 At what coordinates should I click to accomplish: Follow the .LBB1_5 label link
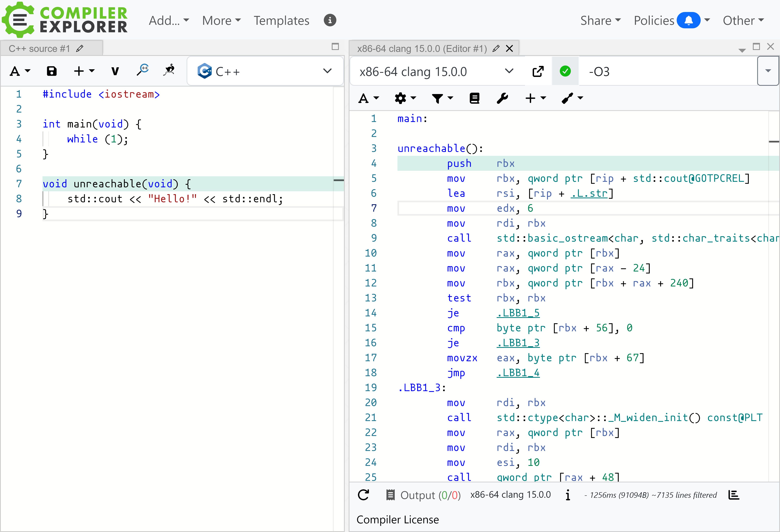tap(518, 313)
